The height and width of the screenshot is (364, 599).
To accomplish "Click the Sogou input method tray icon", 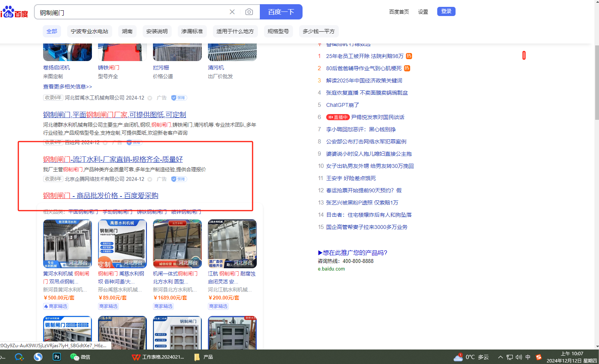I will (x=539, y=357).
